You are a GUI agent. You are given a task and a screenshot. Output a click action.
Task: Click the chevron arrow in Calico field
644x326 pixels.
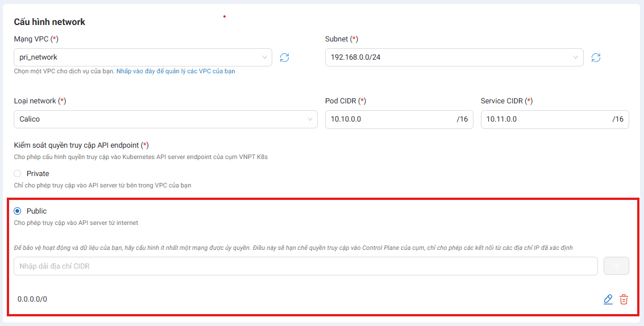310,119
